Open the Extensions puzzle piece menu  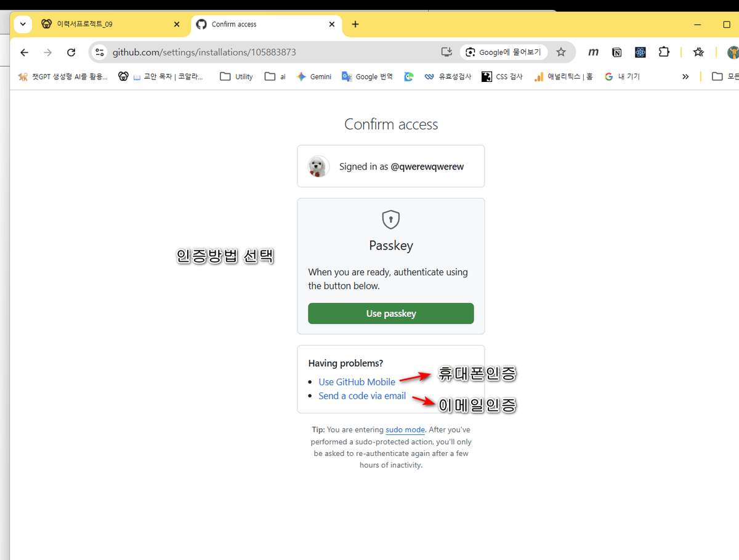[x=664, y=52]
